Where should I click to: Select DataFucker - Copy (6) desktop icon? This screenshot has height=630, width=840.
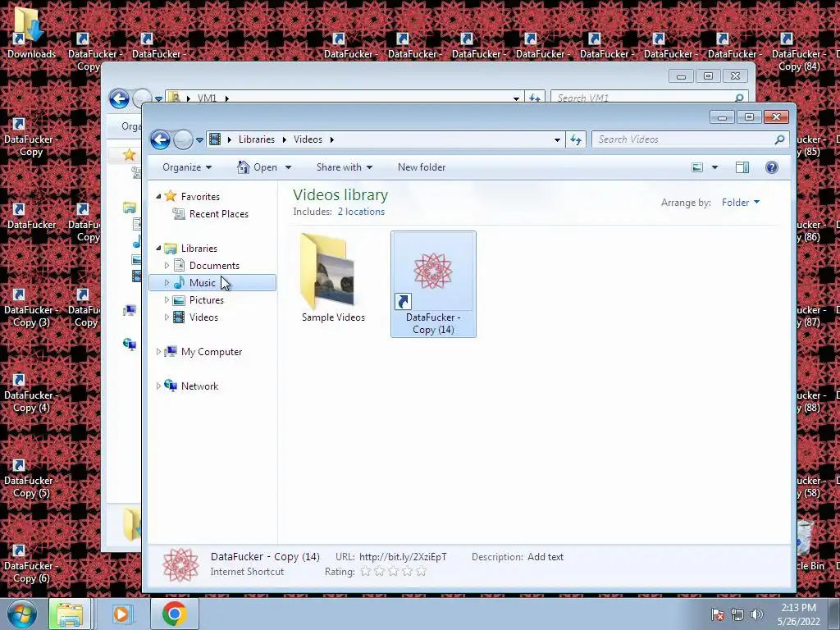[x=31, y=564]
